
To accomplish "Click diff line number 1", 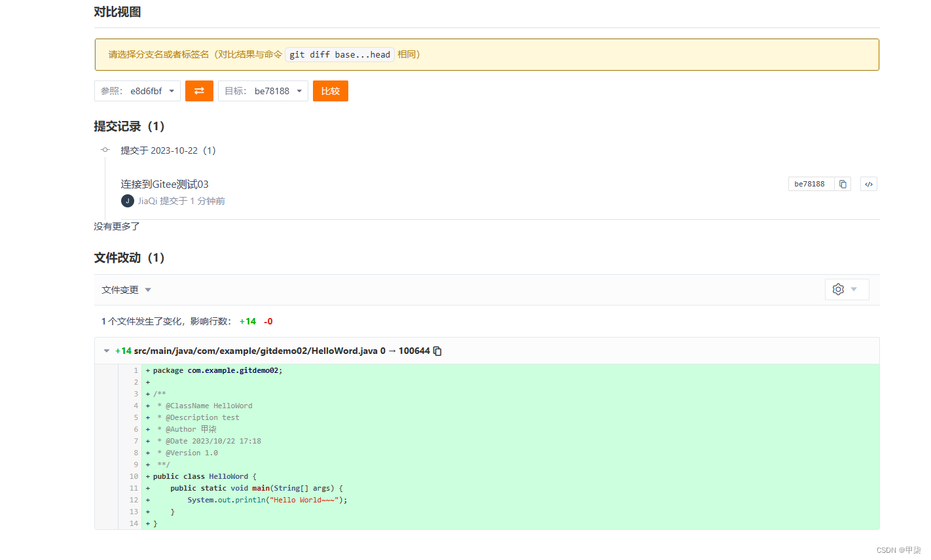I will [x=136, y=370].
